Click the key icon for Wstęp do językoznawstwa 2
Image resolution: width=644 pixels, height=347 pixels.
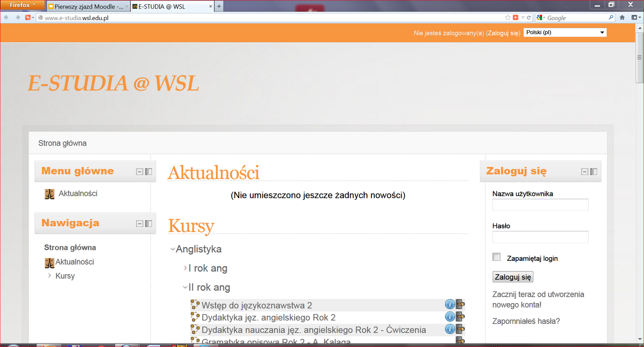point(460,304)
